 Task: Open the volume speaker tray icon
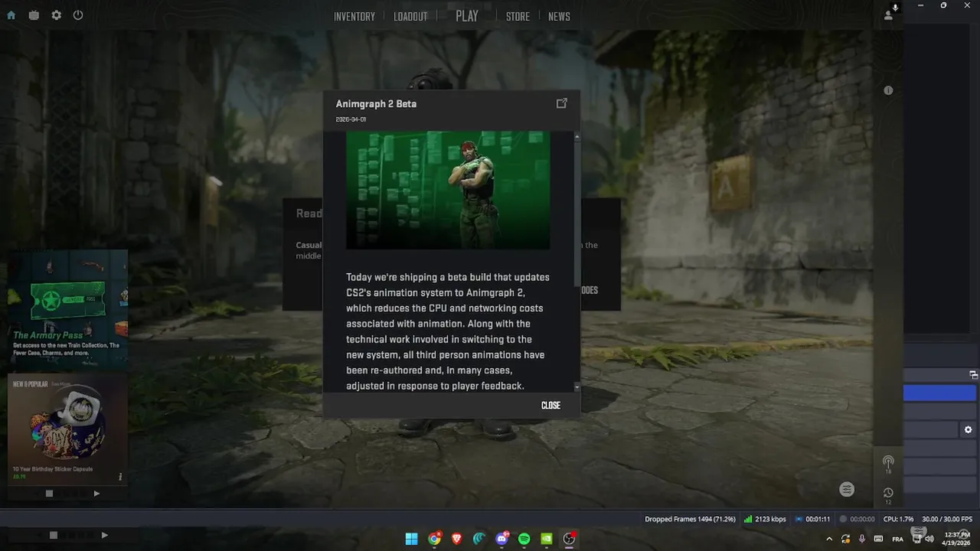929,539
